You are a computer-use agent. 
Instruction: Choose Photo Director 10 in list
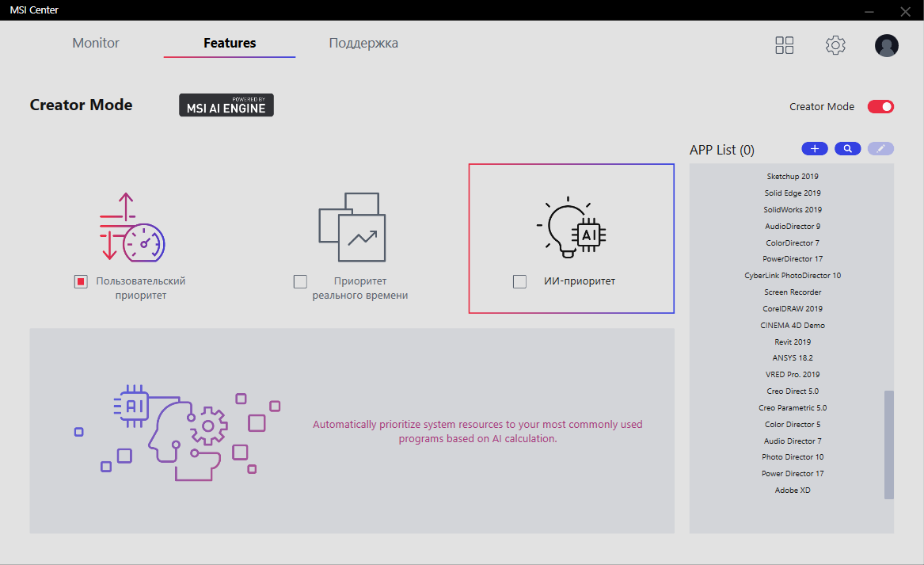click(x=792, y=457)
